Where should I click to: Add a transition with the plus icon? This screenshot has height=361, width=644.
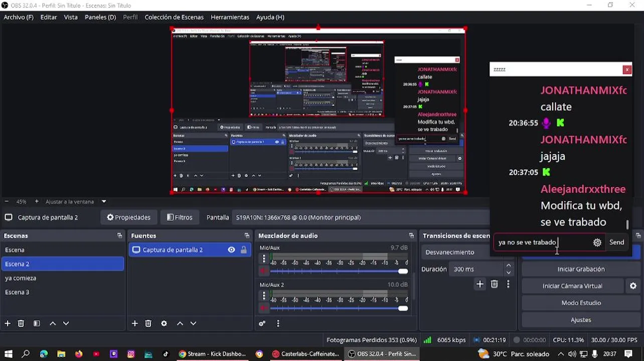tap(479, 284)
